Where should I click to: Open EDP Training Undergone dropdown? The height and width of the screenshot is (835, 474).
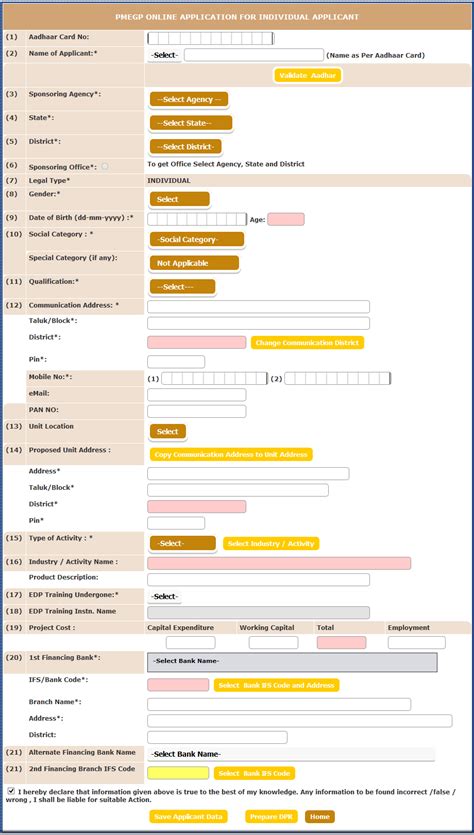(x=165, y=596)
